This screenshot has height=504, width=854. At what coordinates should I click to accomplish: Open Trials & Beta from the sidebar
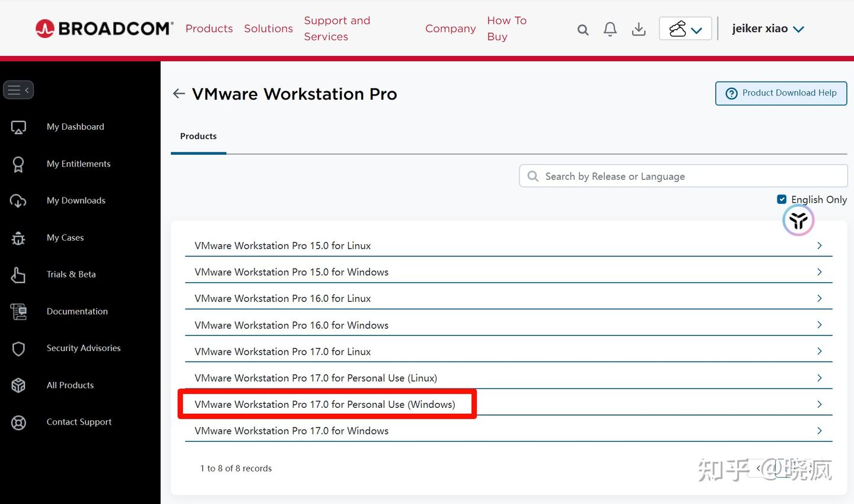[71, 274]
